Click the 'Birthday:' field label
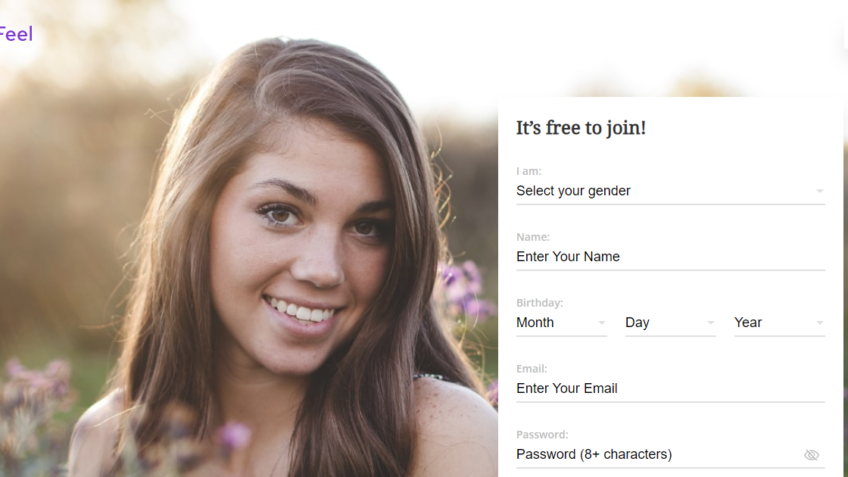The image size is (848, 477). click(x=539, y=303)
